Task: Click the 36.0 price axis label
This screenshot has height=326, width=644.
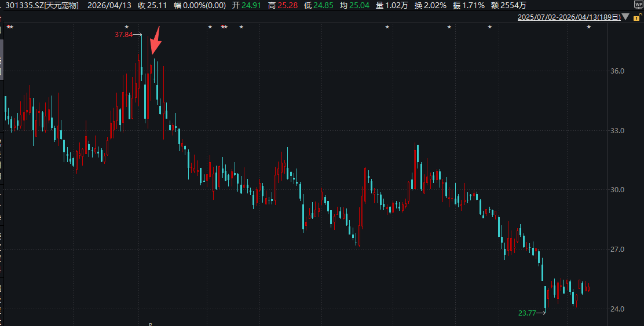Action: tap(617, 71)
